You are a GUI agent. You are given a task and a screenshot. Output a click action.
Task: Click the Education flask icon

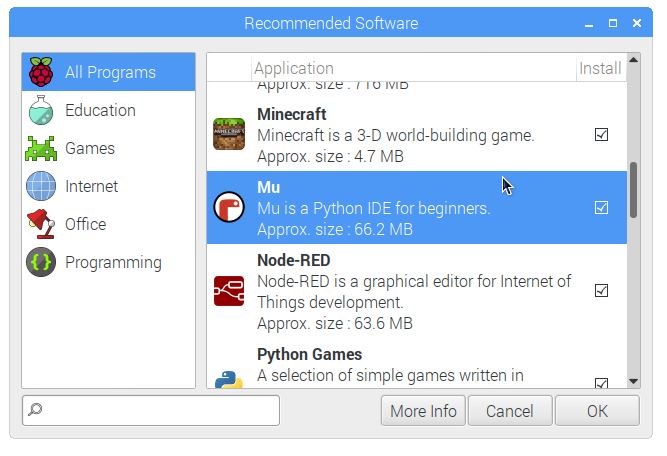point(41,110)
